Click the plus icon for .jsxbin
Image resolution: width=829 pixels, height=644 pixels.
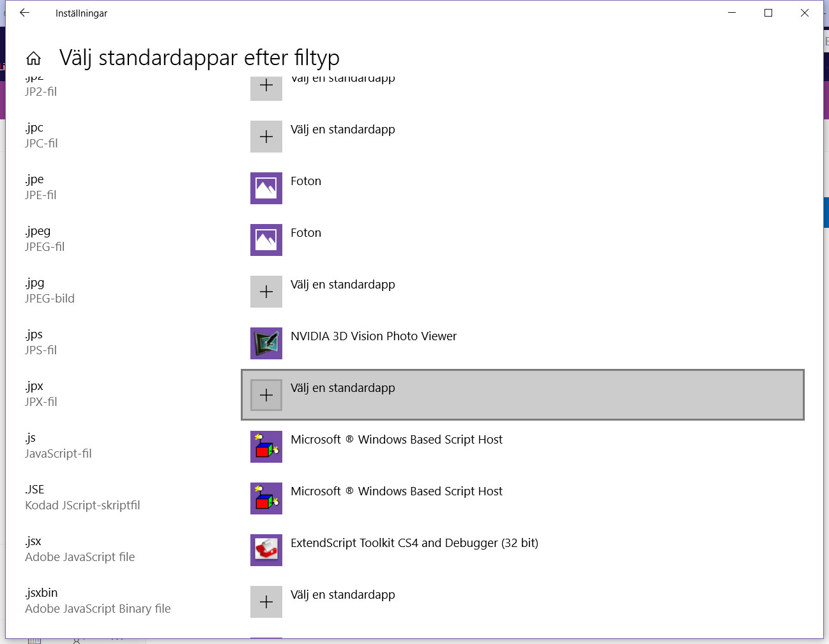(x=266, y=602)
